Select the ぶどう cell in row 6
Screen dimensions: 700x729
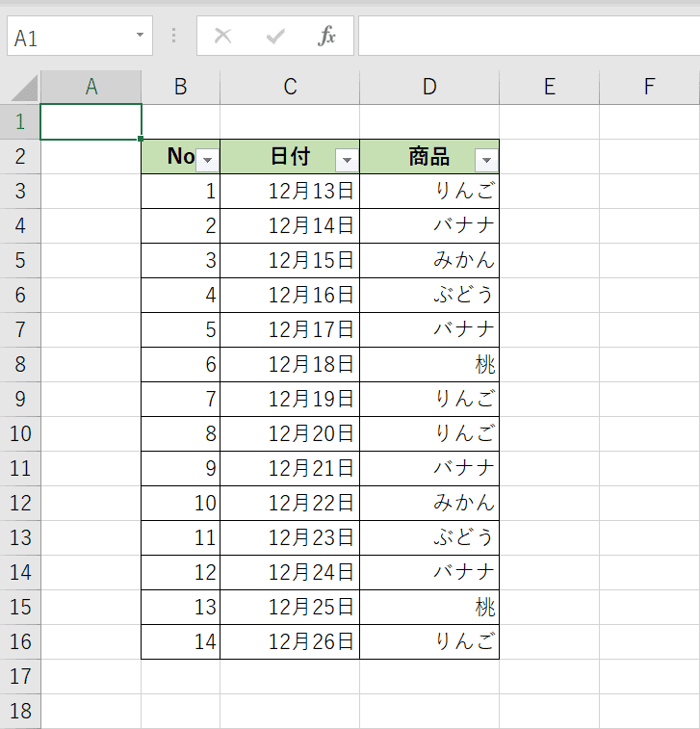click(x=429, y=296)
